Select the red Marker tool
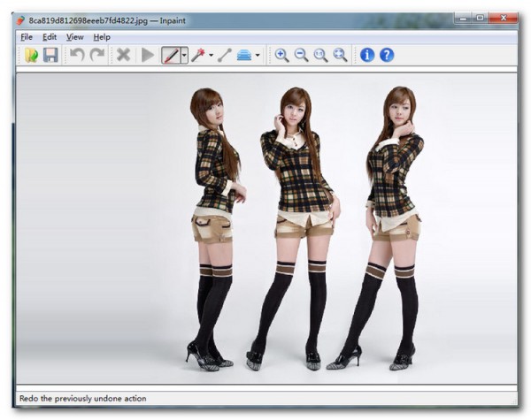This screenshot has width=531, height=420. [x=170, y=55]
